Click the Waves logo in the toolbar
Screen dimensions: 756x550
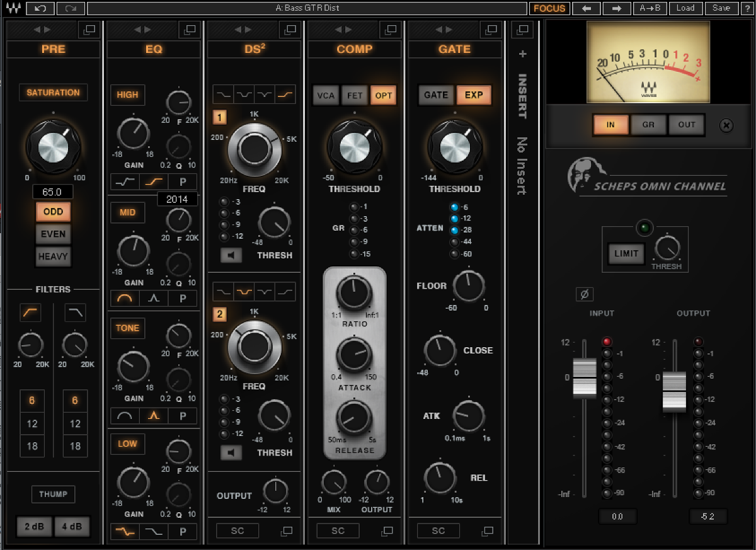[13, 8]
